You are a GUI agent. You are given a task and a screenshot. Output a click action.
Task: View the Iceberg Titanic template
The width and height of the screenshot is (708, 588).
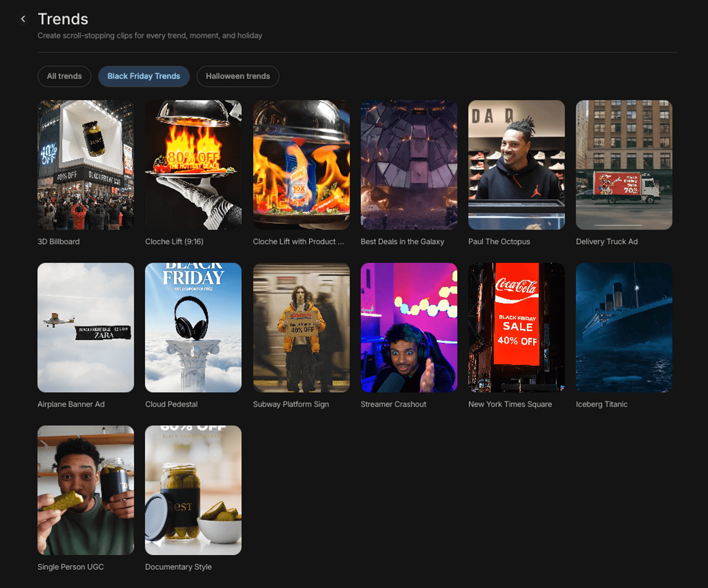(624, 328)
